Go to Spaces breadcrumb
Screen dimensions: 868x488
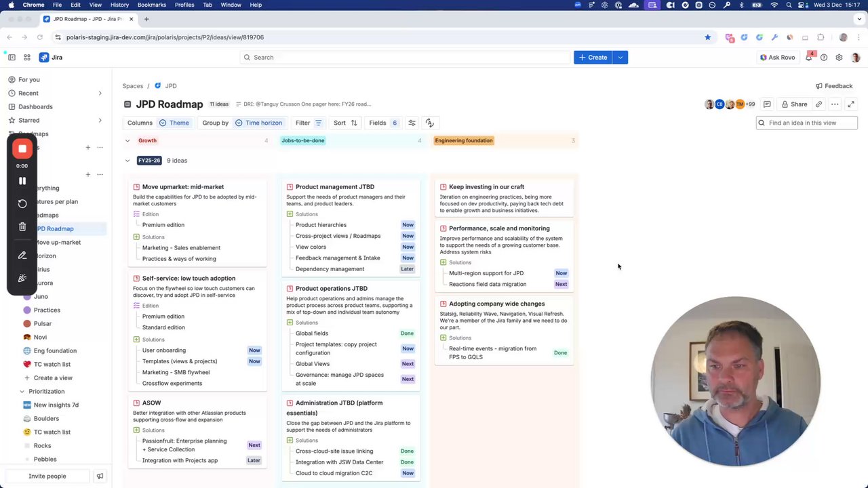[133, 86]
